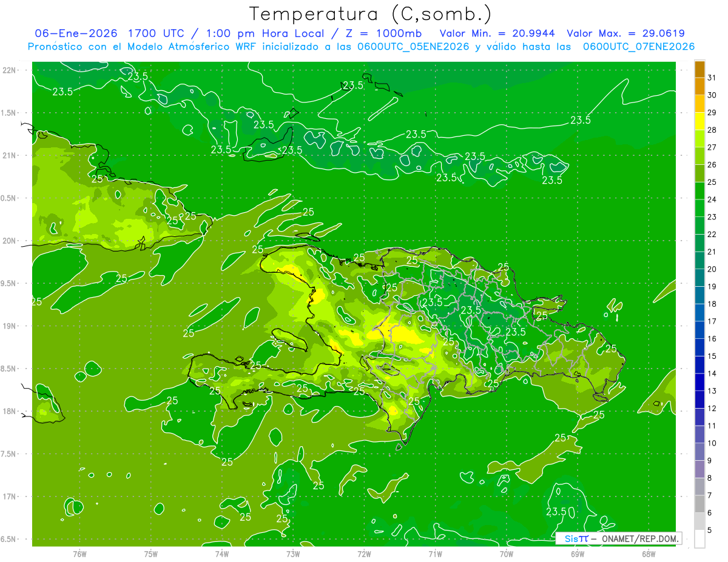Click the legend value "29"

coord(712,112)
